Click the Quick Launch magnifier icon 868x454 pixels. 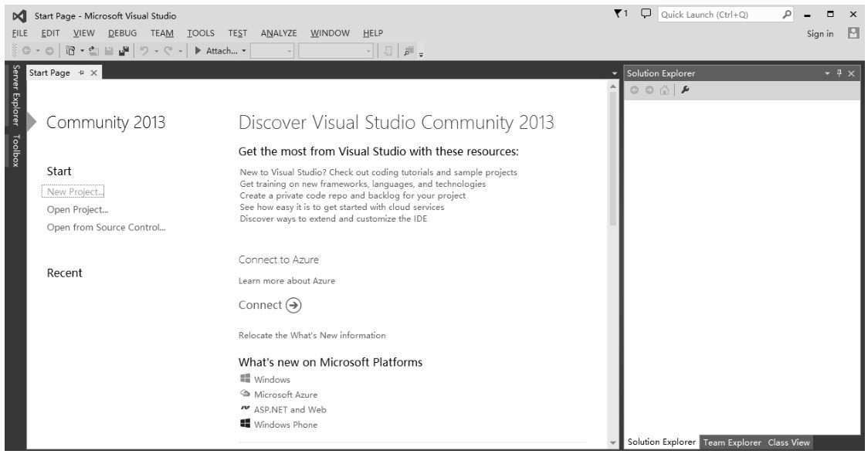tap(787, 15)
